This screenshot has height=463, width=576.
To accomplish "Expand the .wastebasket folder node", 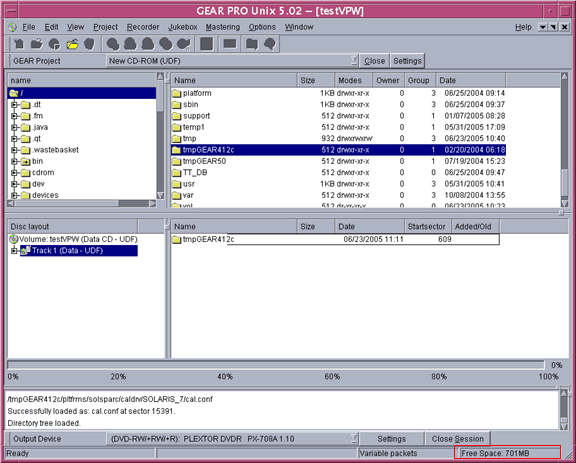I will point(14,150).
